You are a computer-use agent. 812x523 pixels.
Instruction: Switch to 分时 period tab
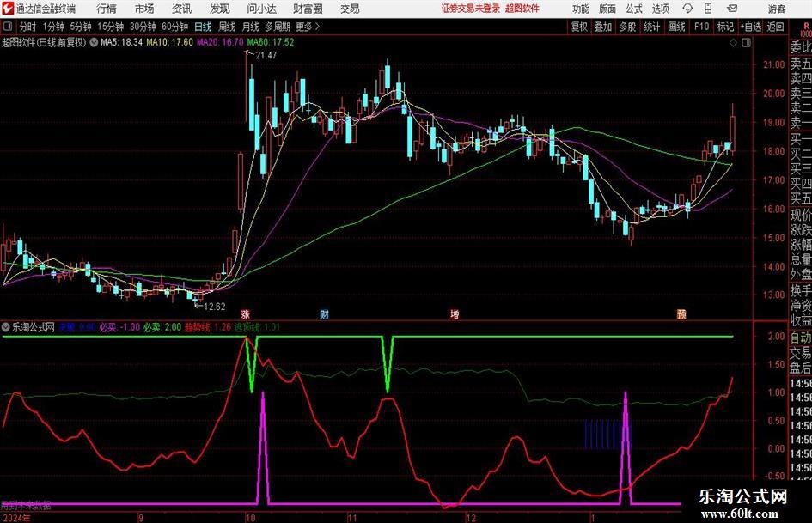click(x=28, y=27)
